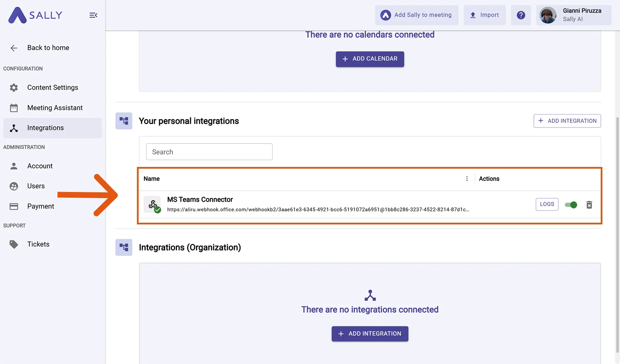Click the page vertical scrollbar
Screen dimensions: 620x364
pyautogui.click(x=617, y=235)
